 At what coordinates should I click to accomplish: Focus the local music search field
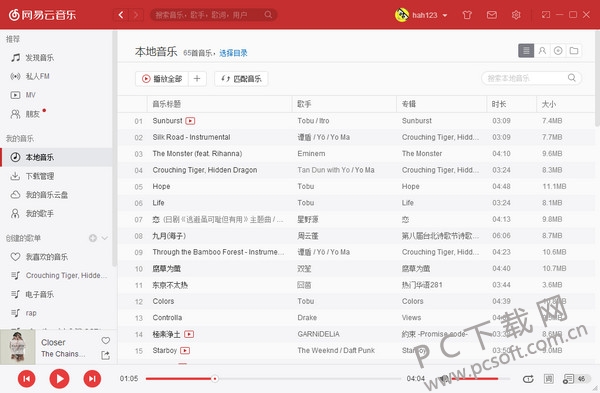[x=531, y=78]
